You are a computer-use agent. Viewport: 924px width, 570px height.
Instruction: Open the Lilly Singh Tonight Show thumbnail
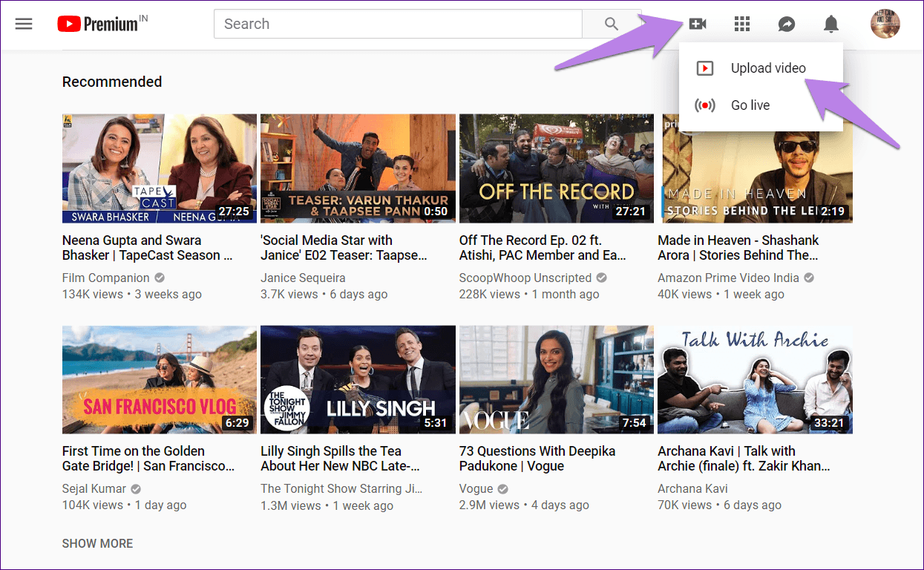pyautogui.click(x=358, y=379)
